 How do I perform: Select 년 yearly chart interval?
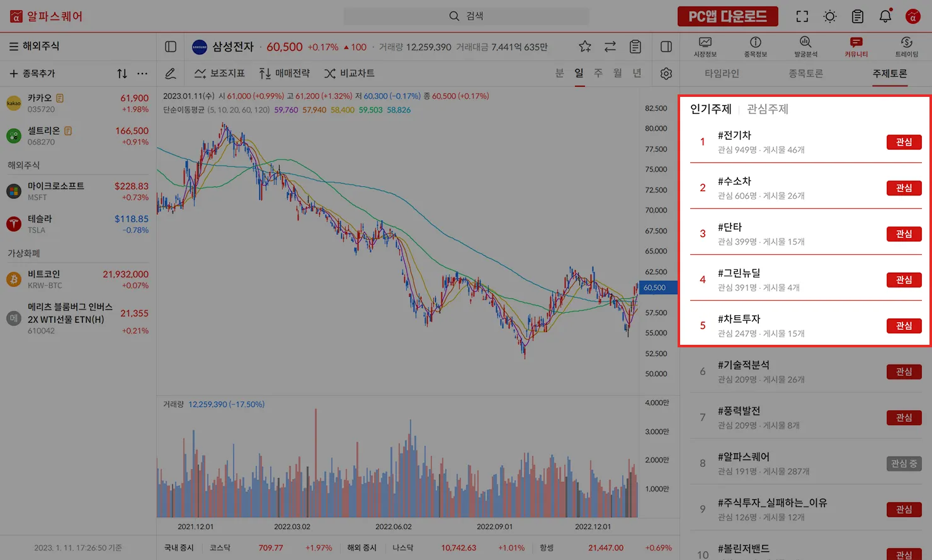[x=637, y=74]
